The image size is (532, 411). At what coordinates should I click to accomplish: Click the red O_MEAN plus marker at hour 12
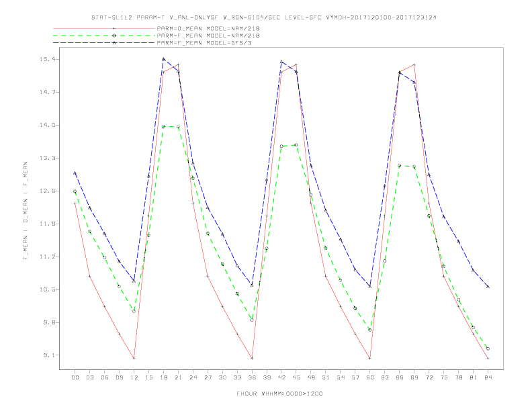tap(134, 358)
